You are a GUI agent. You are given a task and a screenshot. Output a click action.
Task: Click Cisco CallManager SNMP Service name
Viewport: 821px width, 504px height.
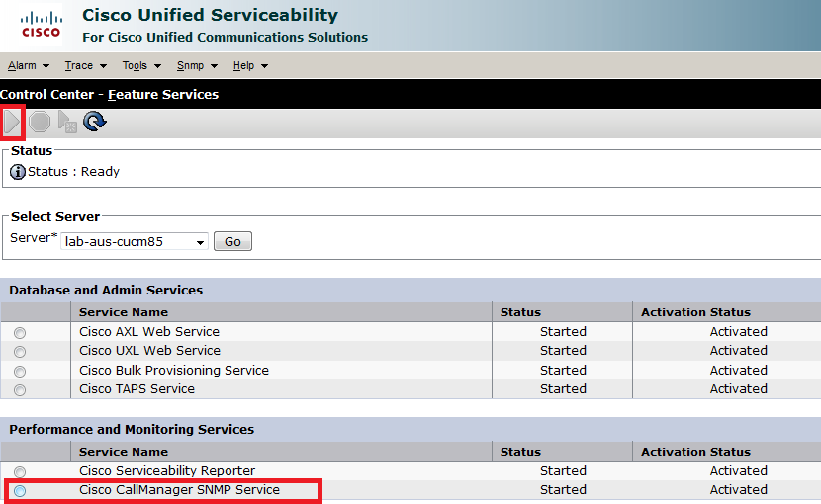point(180,490)
